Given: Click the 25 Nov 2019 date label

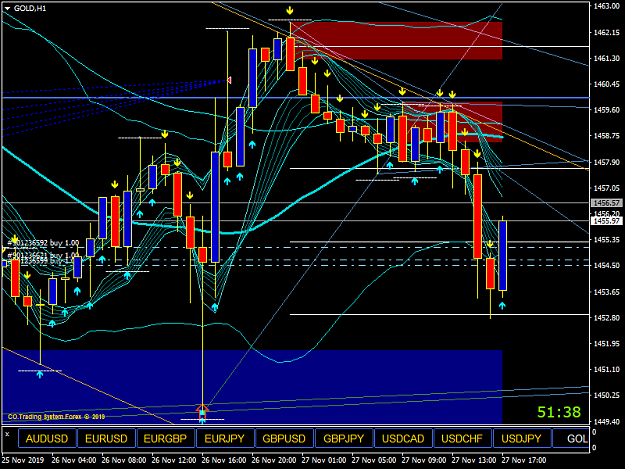Looking at the screenshot, I should point(23,460).
